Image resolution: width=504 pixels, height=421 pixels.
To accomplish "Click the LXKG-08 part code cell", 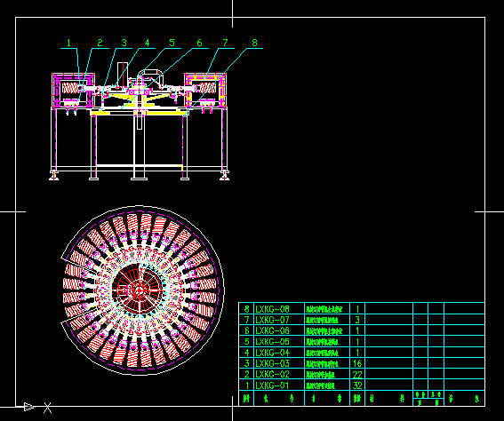I will (x=279, y=308).
